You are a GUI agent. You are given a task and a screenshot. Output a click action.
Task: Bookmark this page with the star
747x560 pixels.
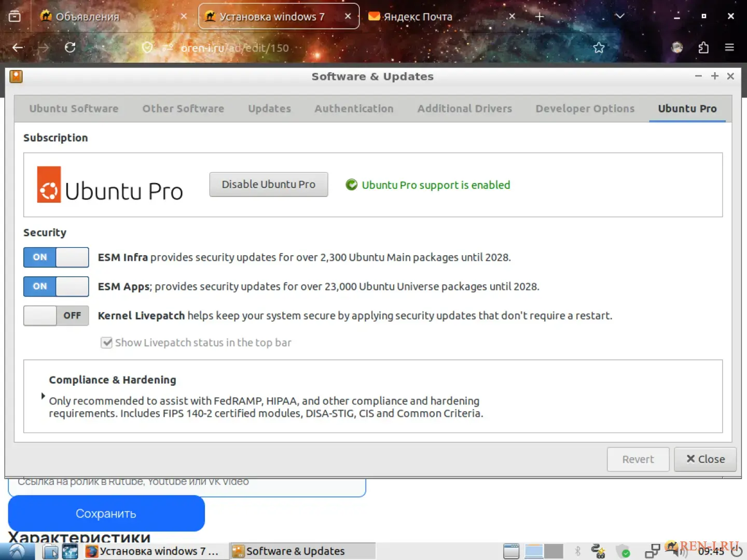[x=599, y=48]
